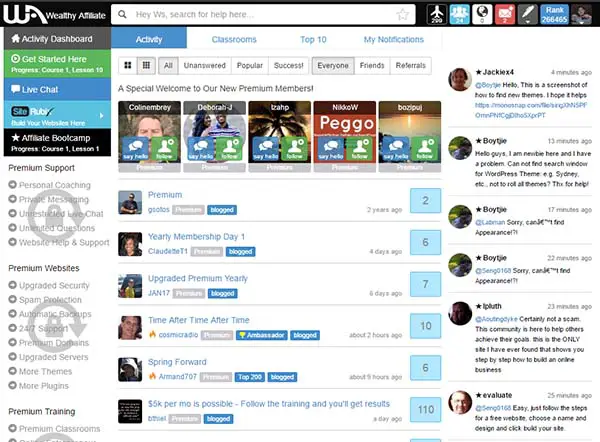
Task: Open the monosnap link in Jackiex4's chat message
Action: click(x=531, y=110)
